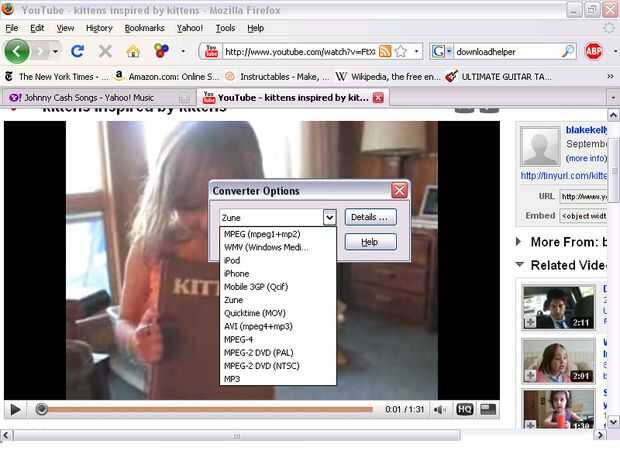The width and height of the screenshot is (620, 465).
Task: Open the address bar history dropdown
Action: point(416,51)
